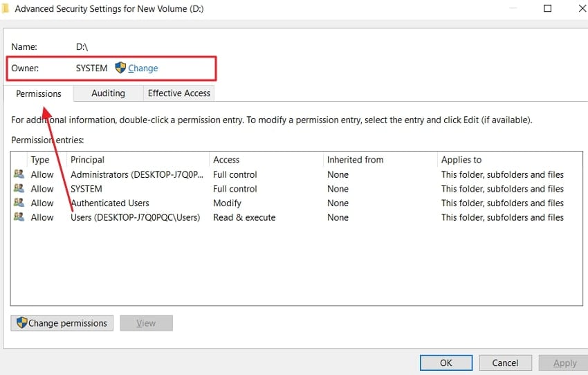Click the Cancel button
This screenshot has width=588, height=375.
[505, 363]
